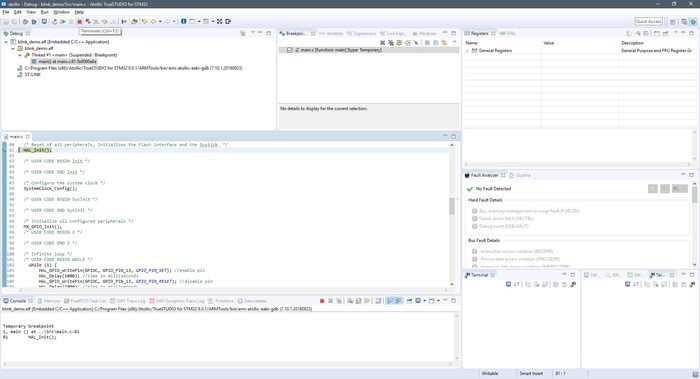Click the Debug perspective icon at top right

pos(693,21)
